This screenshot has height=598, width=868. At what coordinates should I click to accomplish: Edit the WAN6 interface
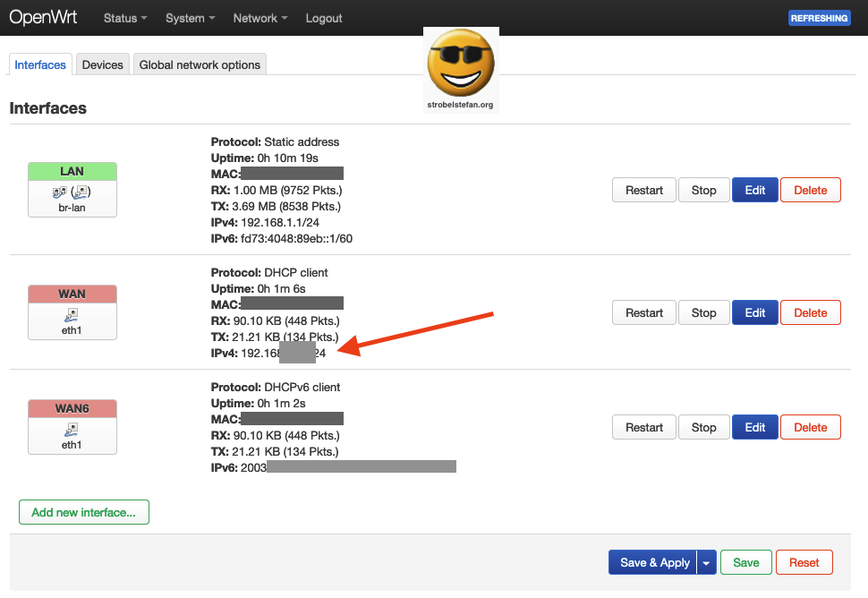tap(755, 427)
